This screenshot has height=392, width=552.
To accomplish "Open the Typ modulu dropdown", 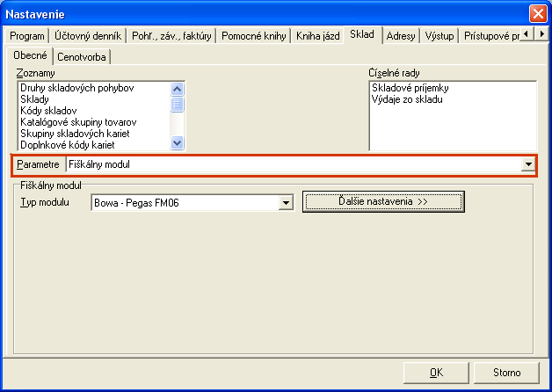I will [285, 203].
